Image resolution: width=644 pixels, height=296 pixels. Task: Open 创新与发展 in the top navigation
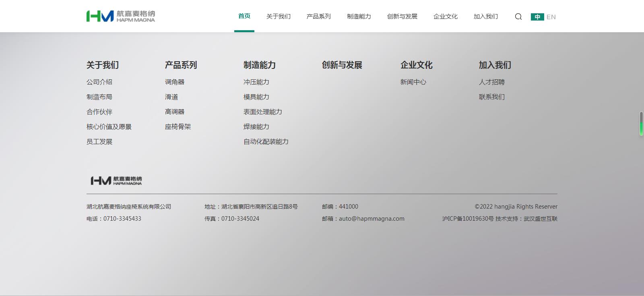402,17
